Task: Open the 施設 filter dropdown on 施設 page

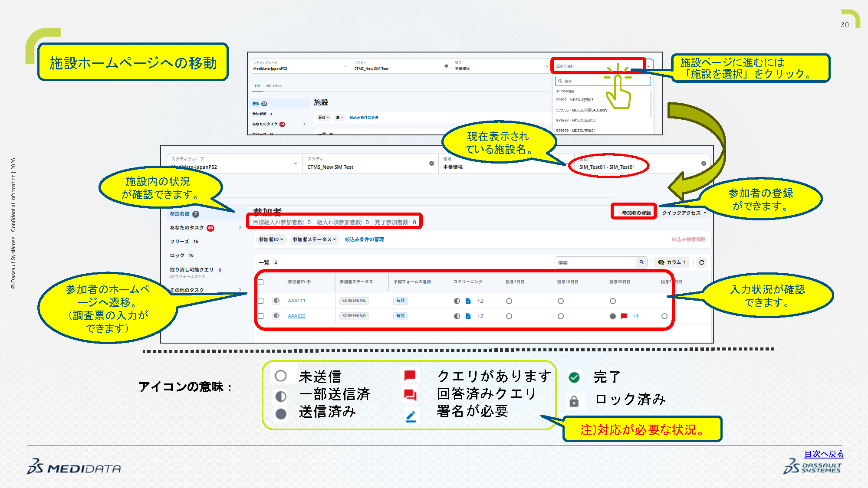Action: (x=324, y=117)
